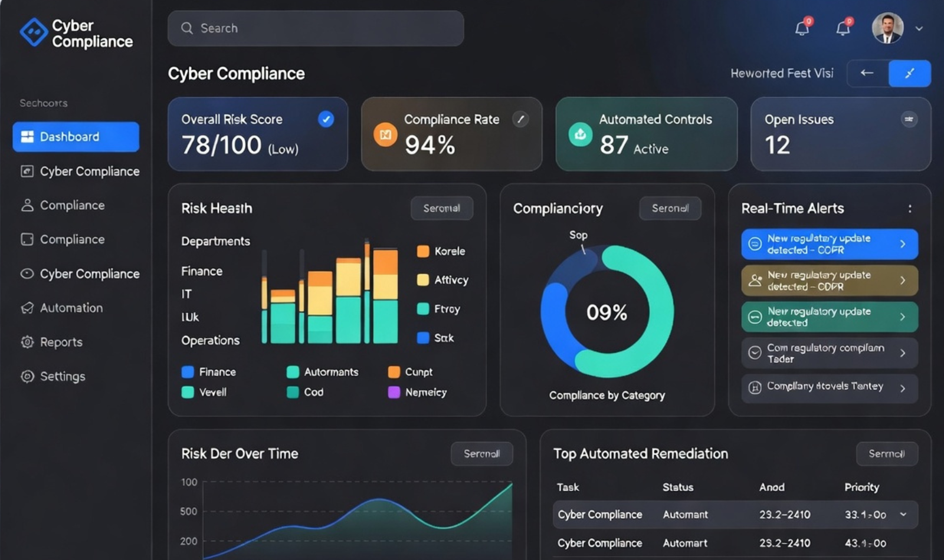Open the Top Automated Remediation dropdown

point(887,454)
